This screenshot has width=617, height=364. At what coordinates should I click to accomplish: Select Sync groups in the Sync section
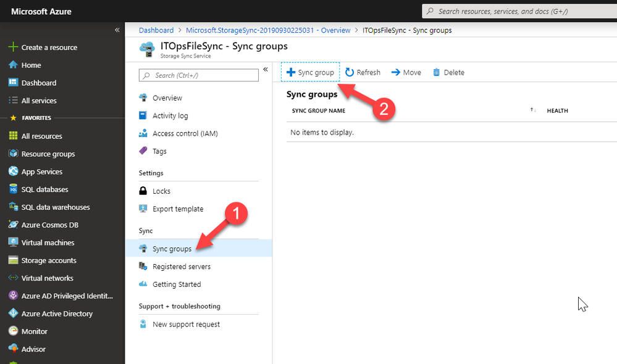tap(199, 249)
